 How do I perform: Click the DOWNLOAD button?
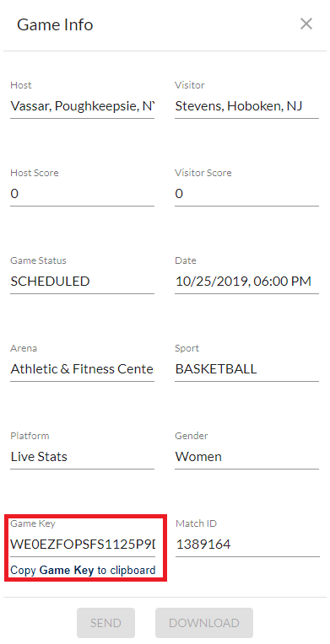pos(204,623)
